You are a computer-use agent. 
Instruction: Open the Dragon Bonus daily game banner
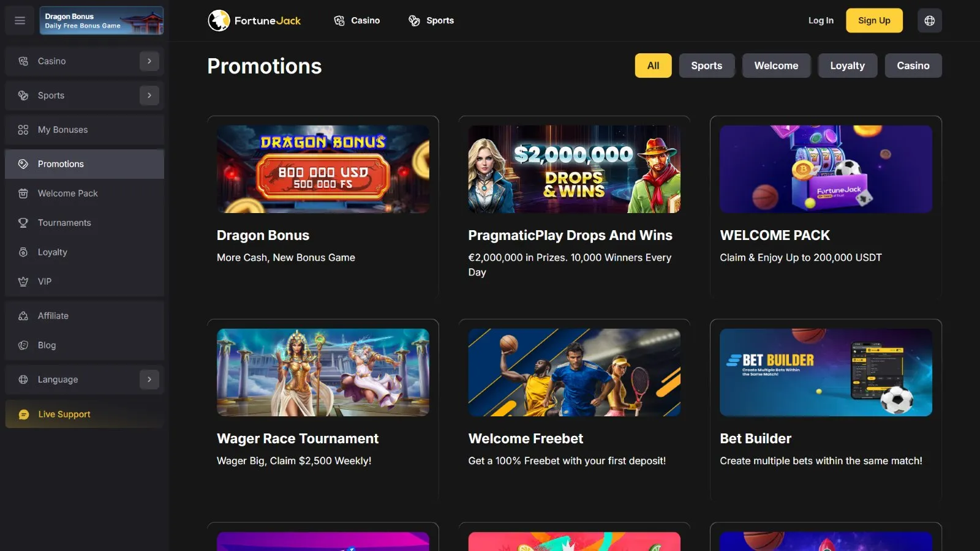(x=102, y=20)
